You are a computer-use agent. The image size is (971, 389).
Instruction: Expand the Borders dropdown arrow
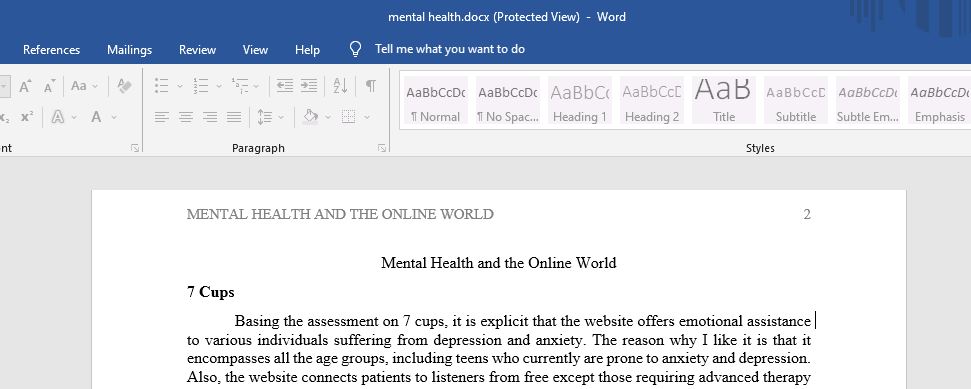367,117
